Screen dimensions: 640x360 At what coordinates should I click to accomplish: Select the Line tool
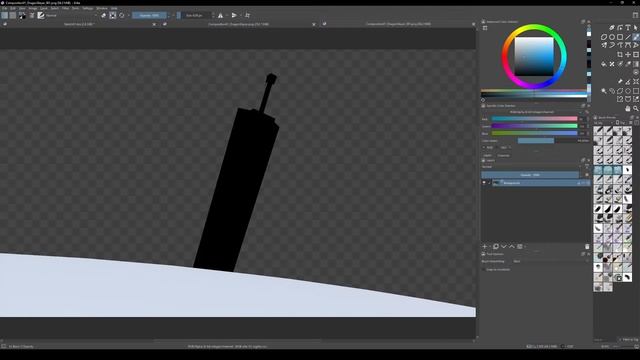pyautogui.click(x=628, y=37)
